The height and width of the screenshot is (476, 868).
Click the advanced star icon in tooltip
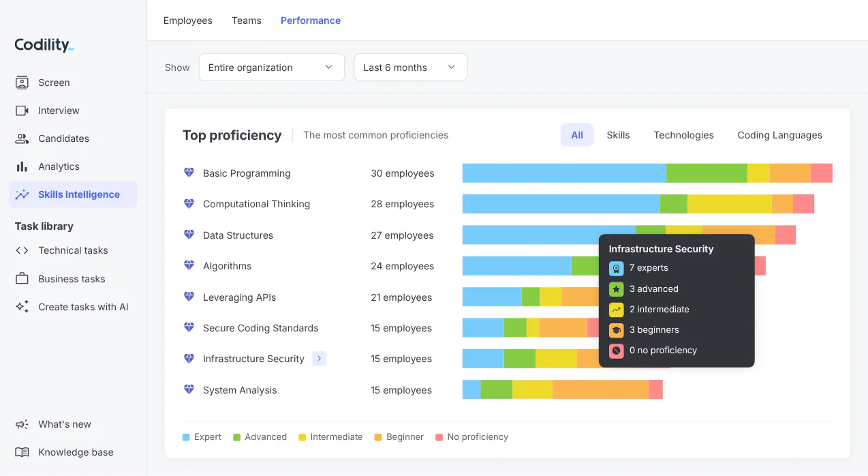pyautogui.click(x=616, y=288)
